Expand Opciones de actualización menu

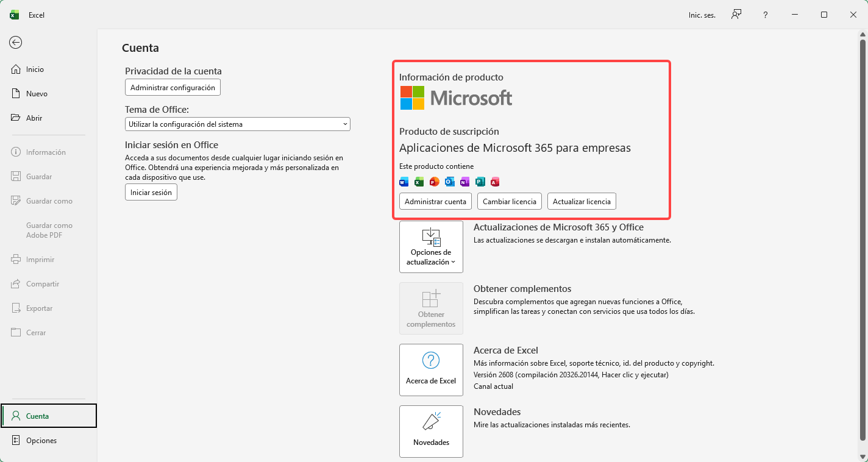click(x=431, y=247)
